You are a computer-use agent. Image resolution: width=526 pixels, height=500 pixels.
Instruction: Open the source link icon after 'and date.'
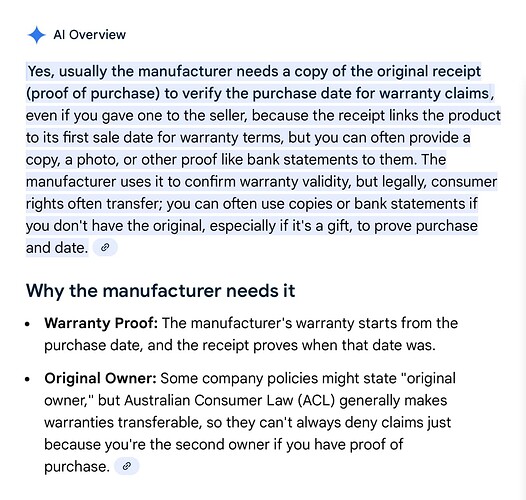pos(105,248)
